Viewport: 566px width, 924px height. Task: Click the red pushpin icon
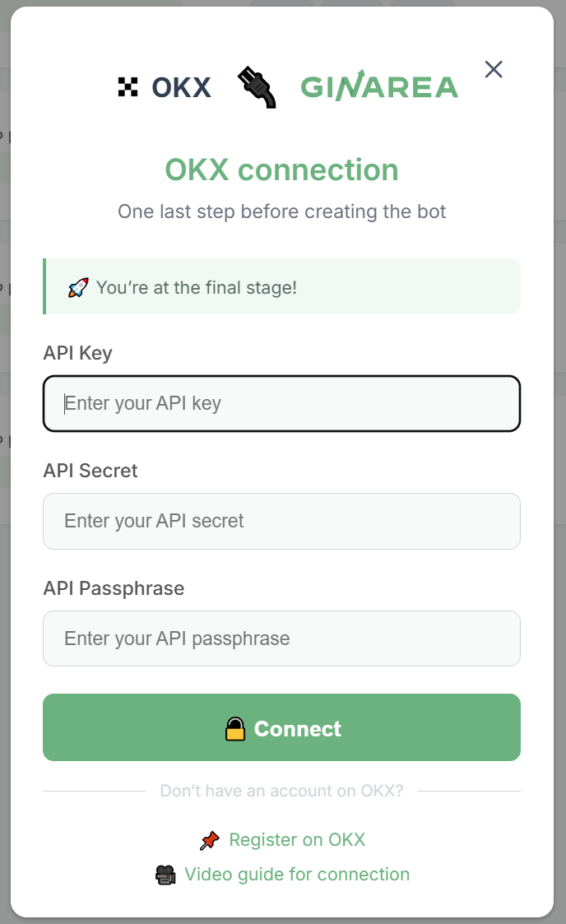pyautogui.click(x=209, y=840)
